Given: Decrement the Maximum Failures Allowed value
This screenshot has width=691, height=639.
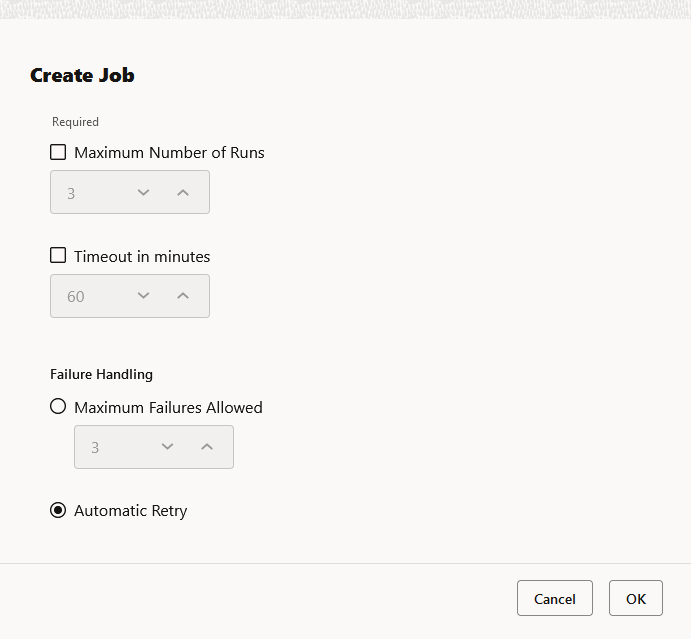Looking at the screenshot, I should click(167, 447).
